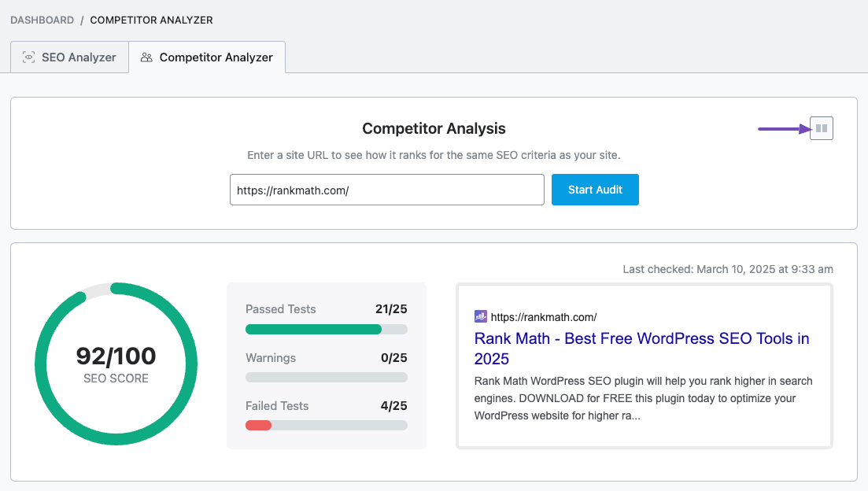Click the Competitor Analyzer breadcrumb text

151,20
